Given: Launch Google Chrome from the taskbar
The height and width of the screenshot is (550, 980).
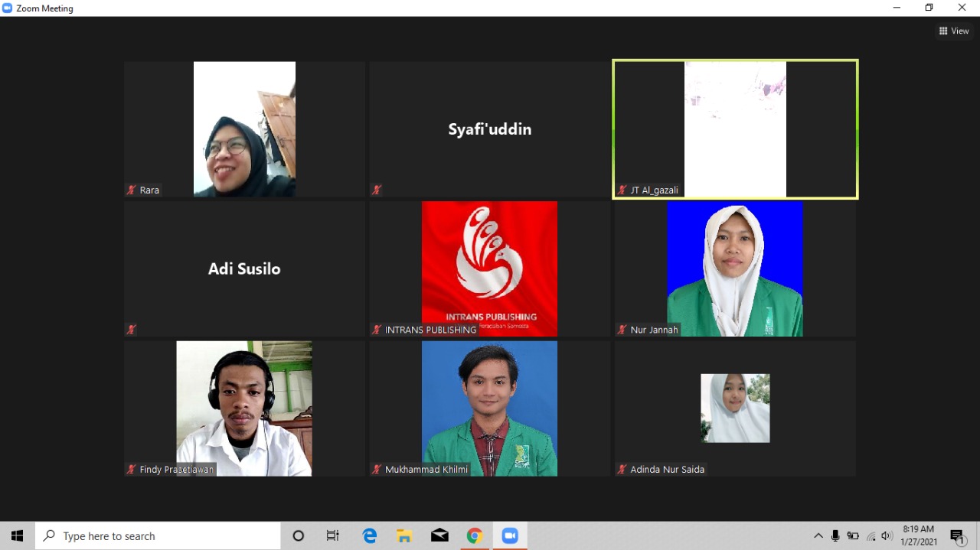Looking at the screenshot, I should point(475,536).
